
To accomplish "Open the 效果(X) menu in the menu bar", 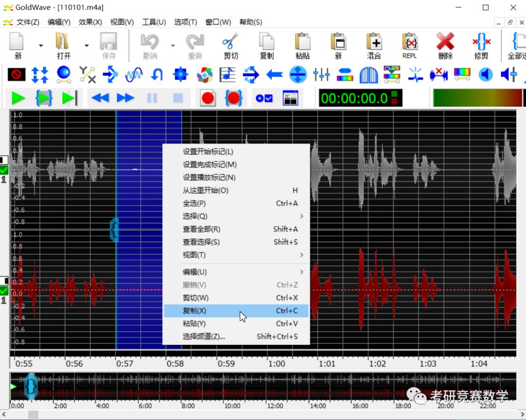I will [90, 22].
